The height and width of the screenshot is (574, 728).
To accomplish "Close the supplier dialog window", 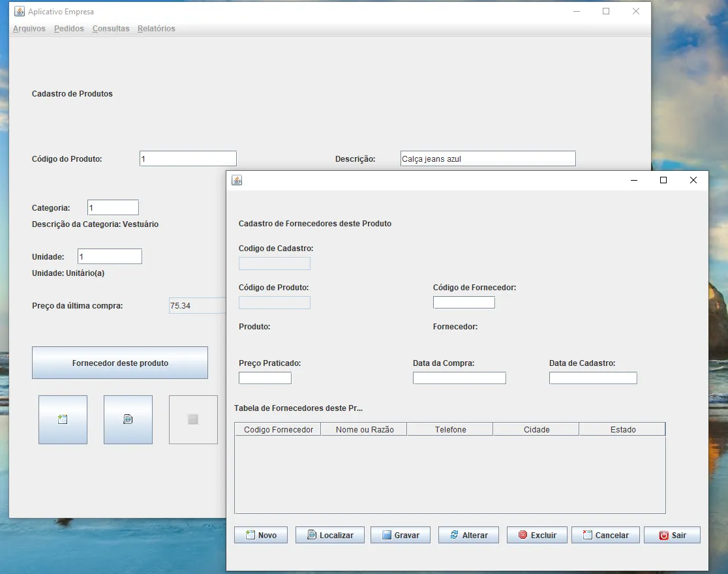I will click(x=693, y=180).
